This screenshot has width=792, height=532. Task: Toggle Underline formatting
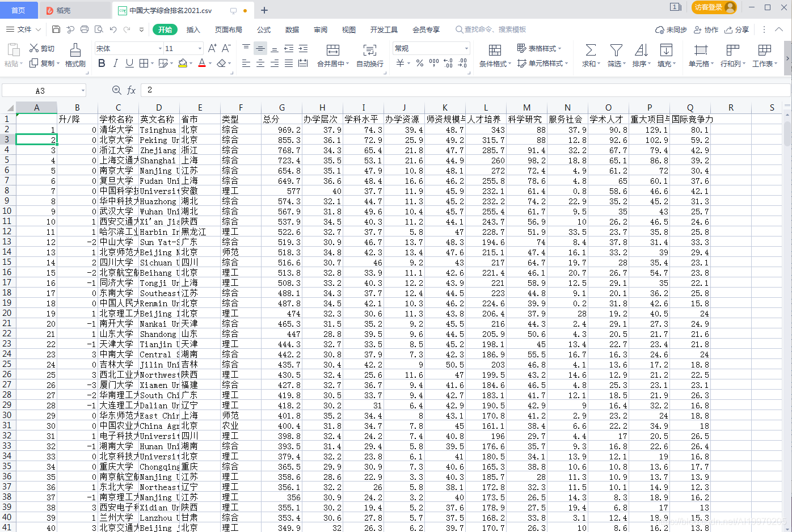(129, 64)
